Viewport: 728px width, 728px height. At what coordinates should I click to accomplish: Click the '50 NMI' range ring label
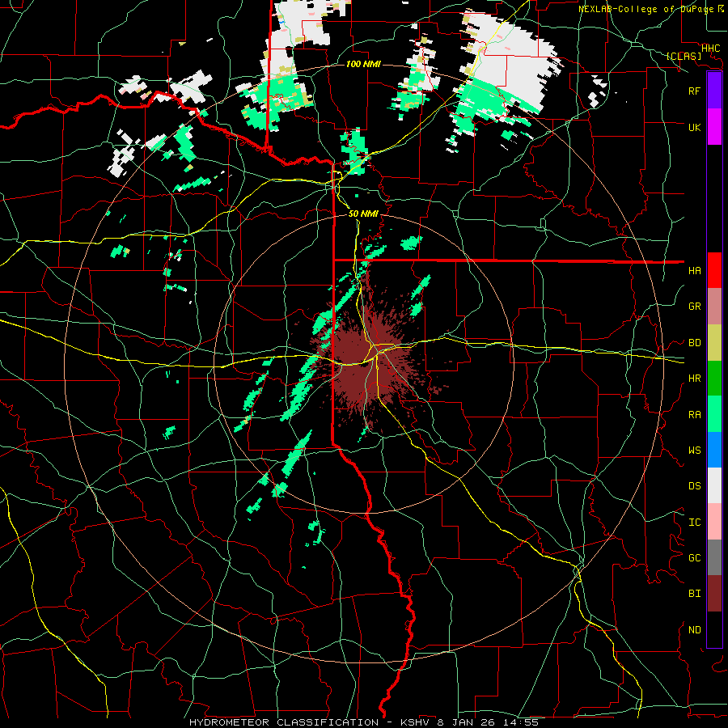coord(363,214)
